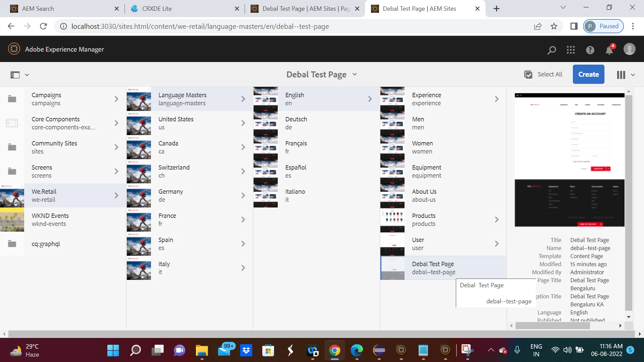Switch to the AEM Search tab

(x=38, y=9)
